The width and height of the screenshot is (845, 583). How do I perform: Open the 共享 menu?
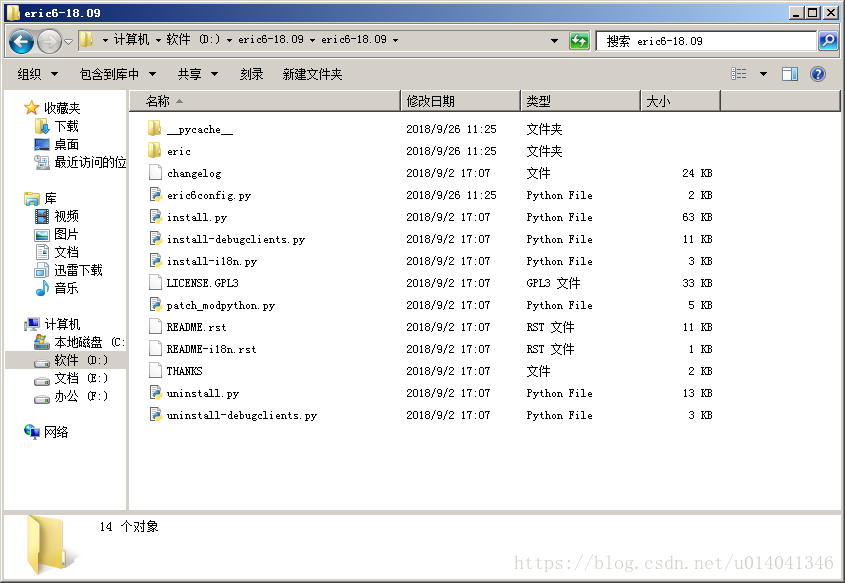point(198,74)
